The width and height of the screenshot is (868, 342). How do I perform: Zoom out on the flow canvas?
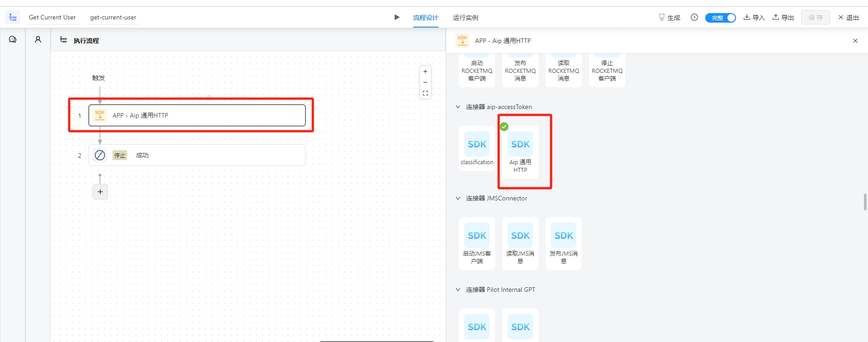tap(425, 82)
